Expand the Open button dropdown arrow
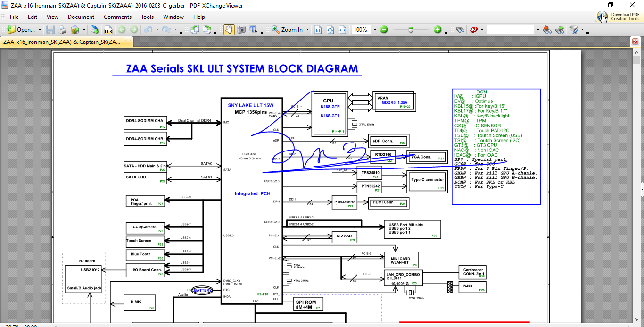This screenshot has height=327, width=644. coord(40,30)
